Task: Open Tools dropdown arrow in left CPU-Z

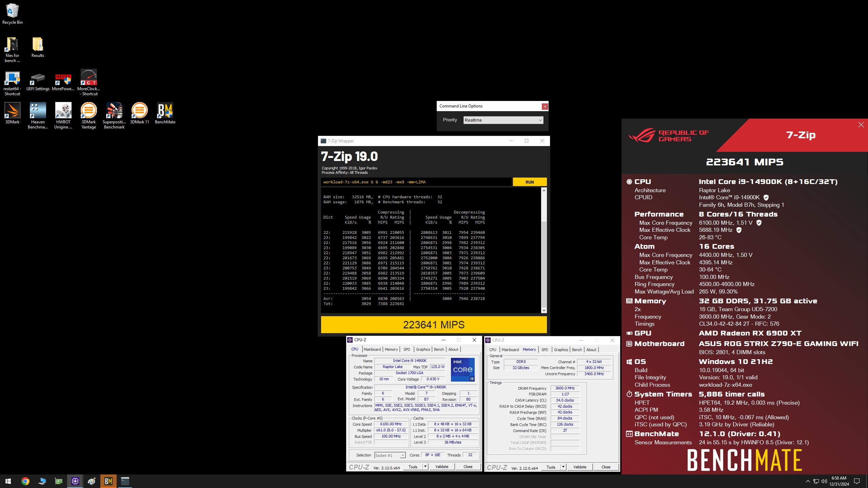Action: tap(425, 467)
